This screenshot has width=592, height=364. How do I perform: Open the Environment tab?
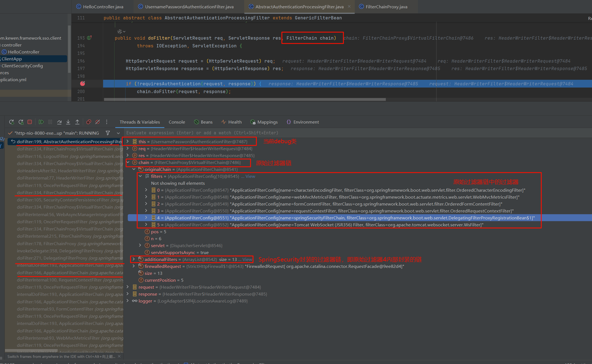(x=303, y=122)
